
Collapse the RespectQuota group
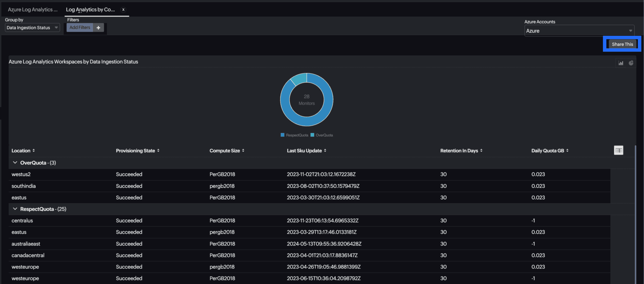(15, 209)
